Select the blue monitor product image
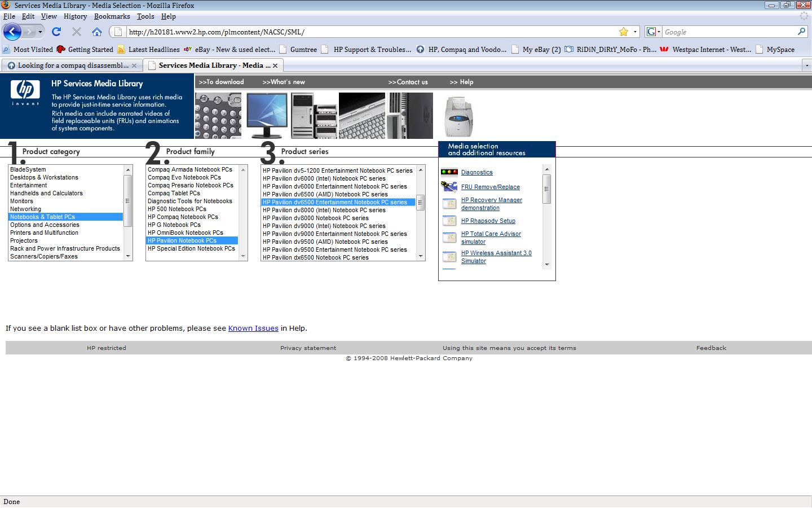 (267, 116)
